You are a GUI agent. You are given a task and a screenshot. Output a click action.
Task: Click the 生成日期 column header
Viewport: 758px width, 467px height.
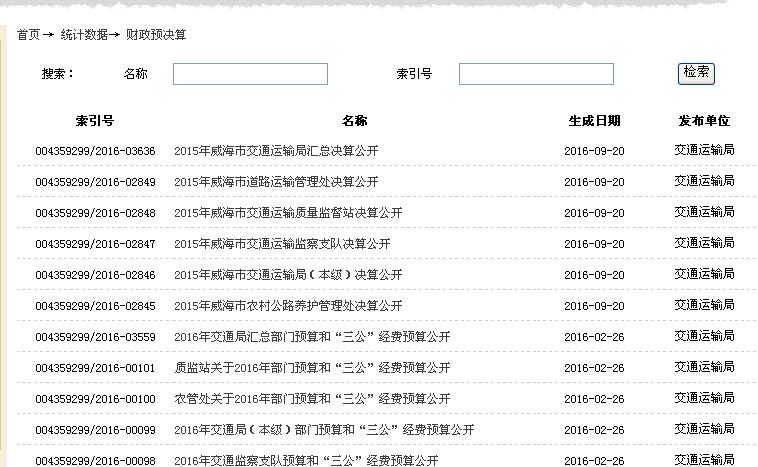594,121
